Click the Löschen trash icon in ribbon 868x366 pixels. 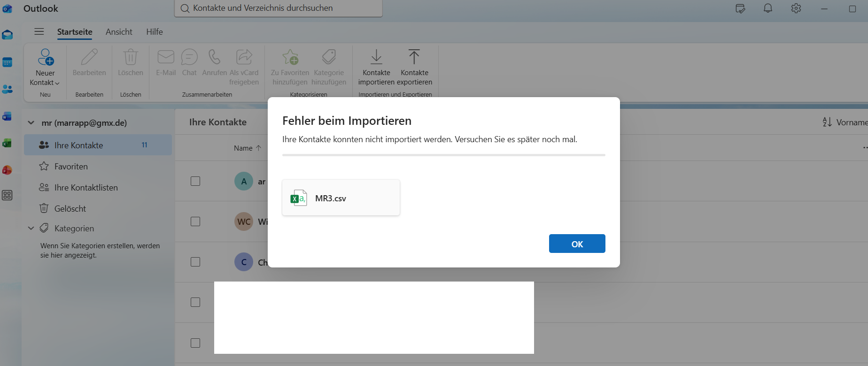[131, 57]
